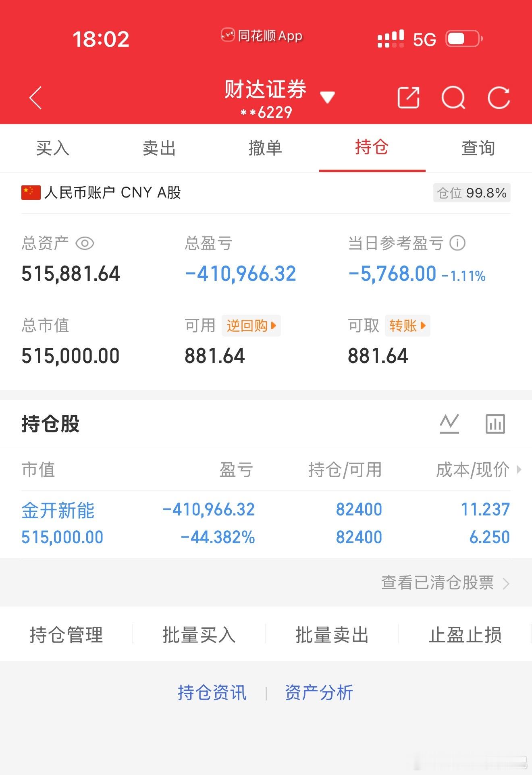Tap the 仓位 99.8% badge
This screenshot has width=532, height=775.
pyautogui.click(x=472, y=193)
